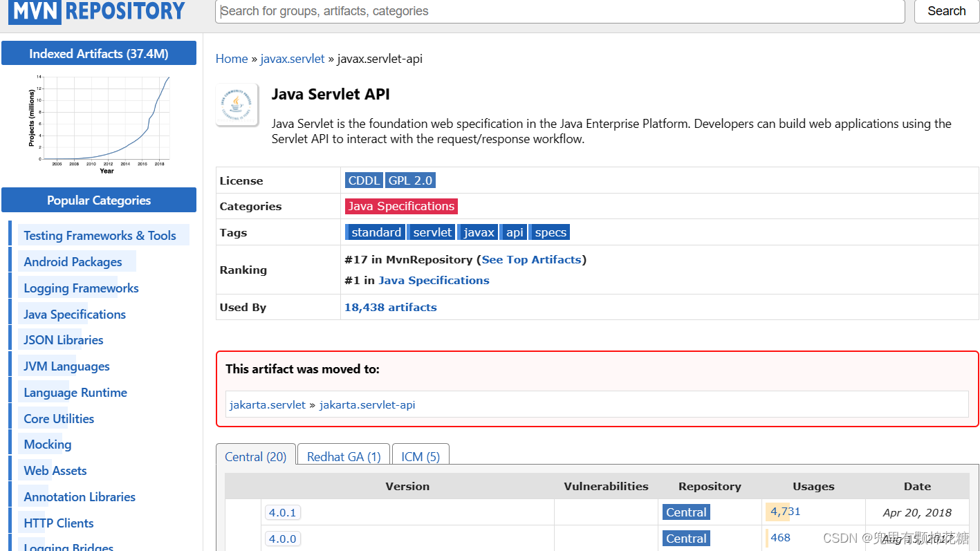Follow the jakarta.servlet-api moved-to link

[x=367, y=405]
